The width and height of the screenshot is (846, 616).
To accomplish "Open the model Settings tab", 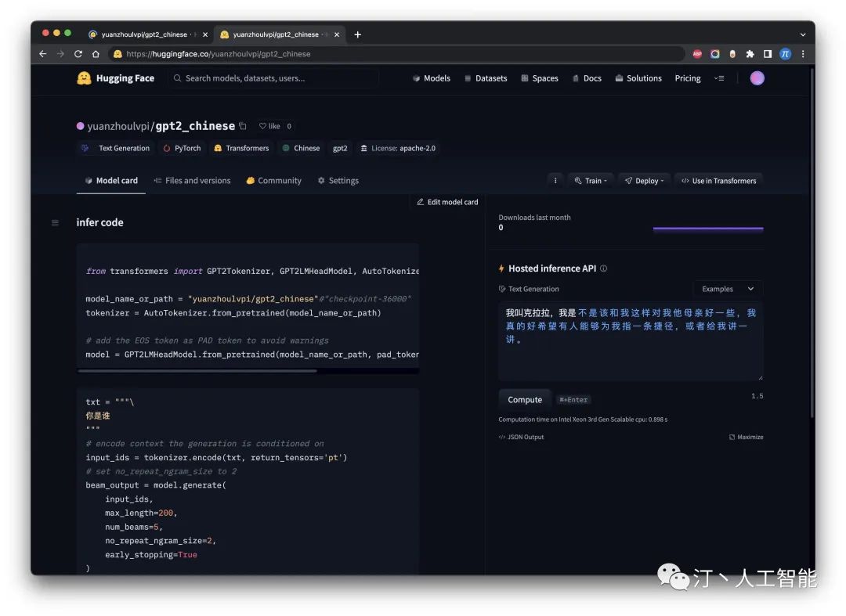I will coord(338,181).
